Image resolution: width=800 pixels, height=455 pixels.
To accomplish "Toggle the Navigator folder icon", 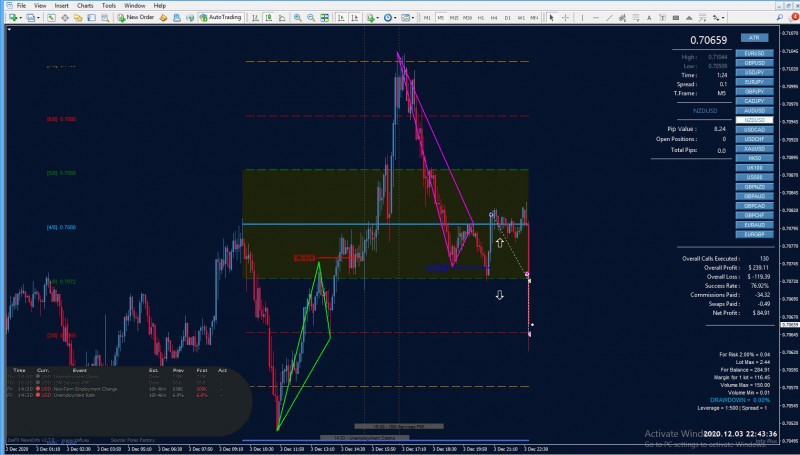I will click(x=78, y=18).
